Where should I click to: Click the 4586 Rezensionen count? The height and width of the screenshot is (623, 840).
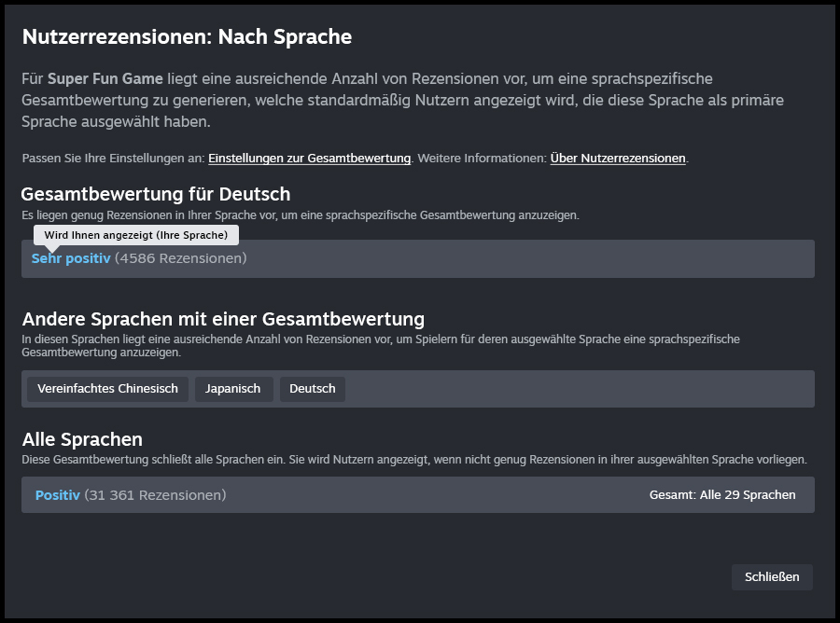(180, 258)
